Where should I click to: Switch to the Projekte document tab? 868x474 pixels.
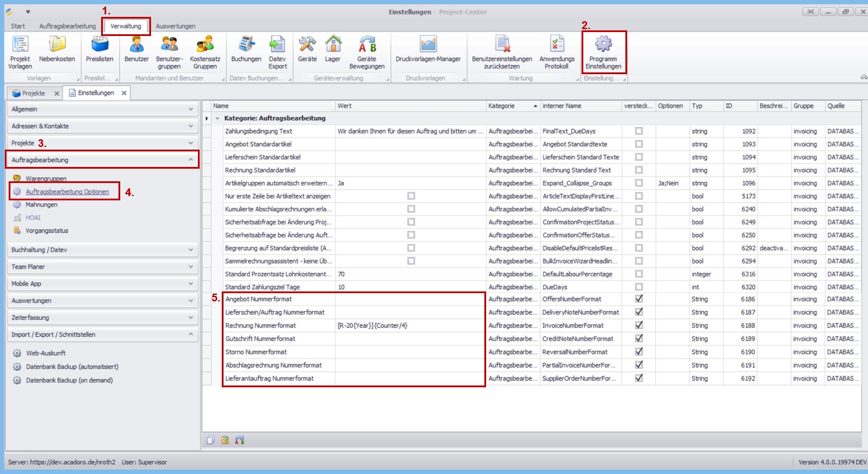pos(33,93)
